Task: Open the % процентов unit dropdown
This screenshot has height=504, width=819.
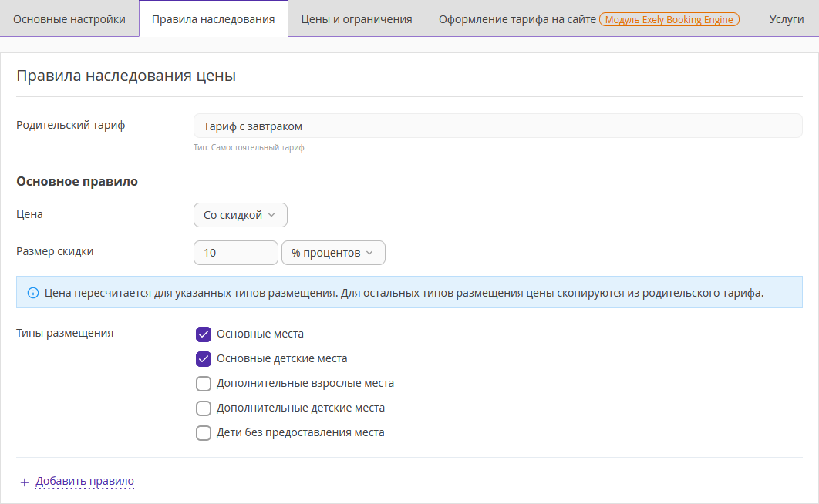Action: click(x=333, y=253)
